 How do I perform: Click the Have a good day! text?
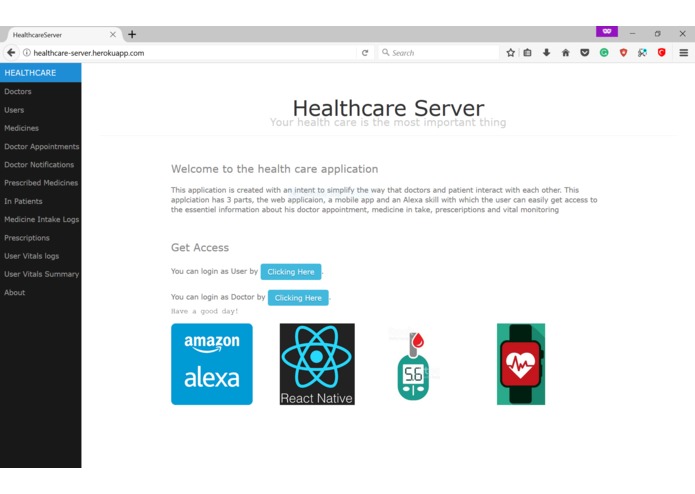point(204,311)
